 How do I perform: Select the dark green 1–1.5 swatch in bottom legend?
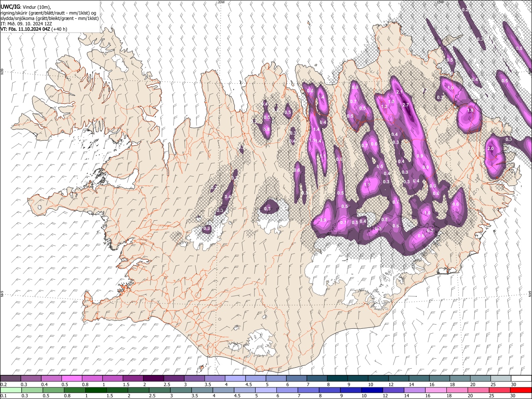(96, 390)
